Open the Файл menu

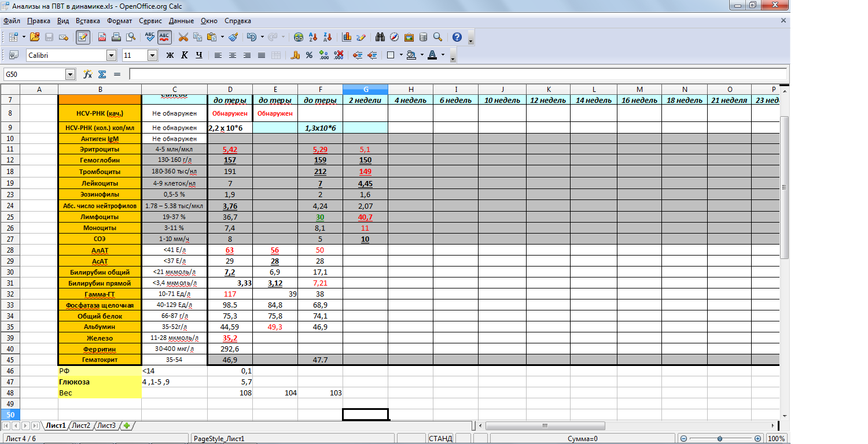(x=12, y=20)
